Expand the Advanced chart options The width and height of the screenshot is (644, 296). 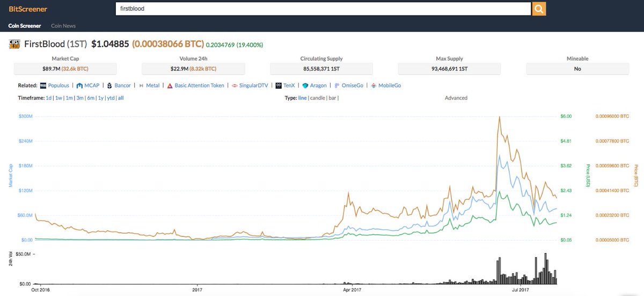pos(456,98)
